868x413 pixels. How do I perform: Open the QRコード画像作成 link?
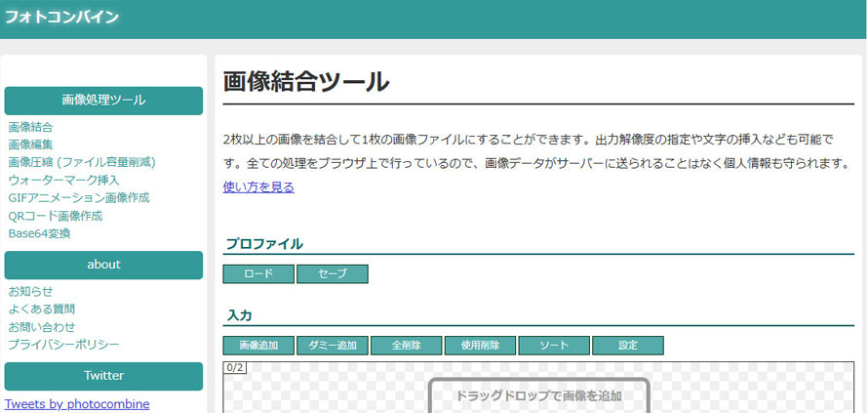point(55,216)
